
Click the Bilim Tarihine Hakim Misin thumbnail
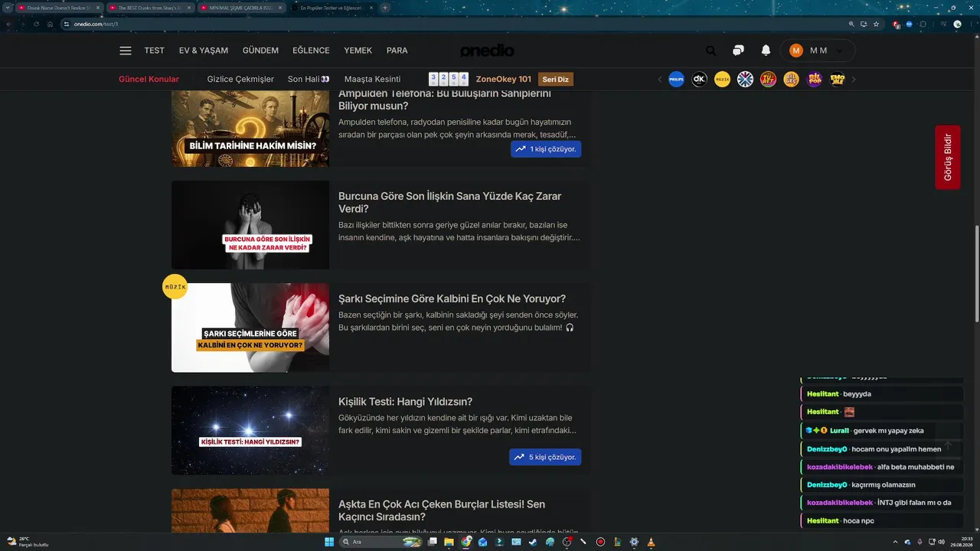point(250,129)
